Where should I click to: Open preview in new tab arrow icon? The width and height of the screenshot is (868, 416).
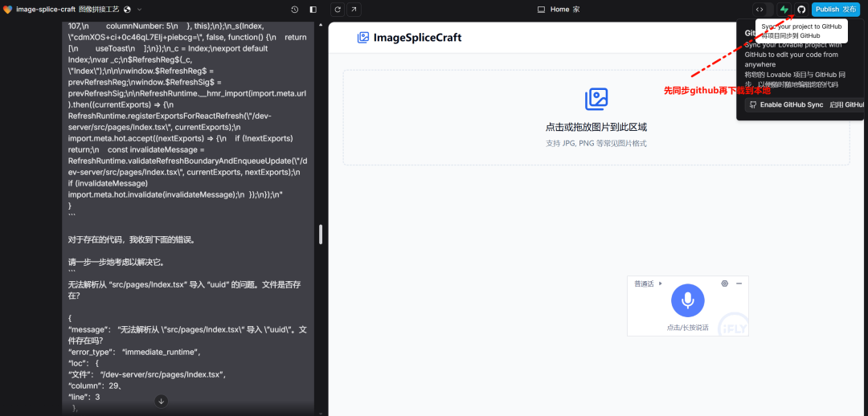coord(354,10)
